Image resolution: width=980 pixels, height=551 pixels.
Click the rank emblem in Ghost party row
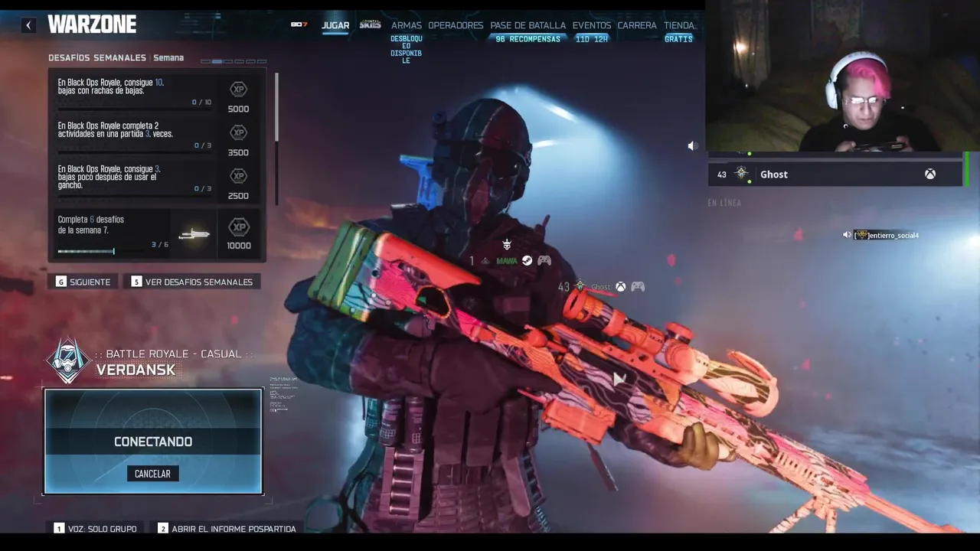click(x=741, y=174)
